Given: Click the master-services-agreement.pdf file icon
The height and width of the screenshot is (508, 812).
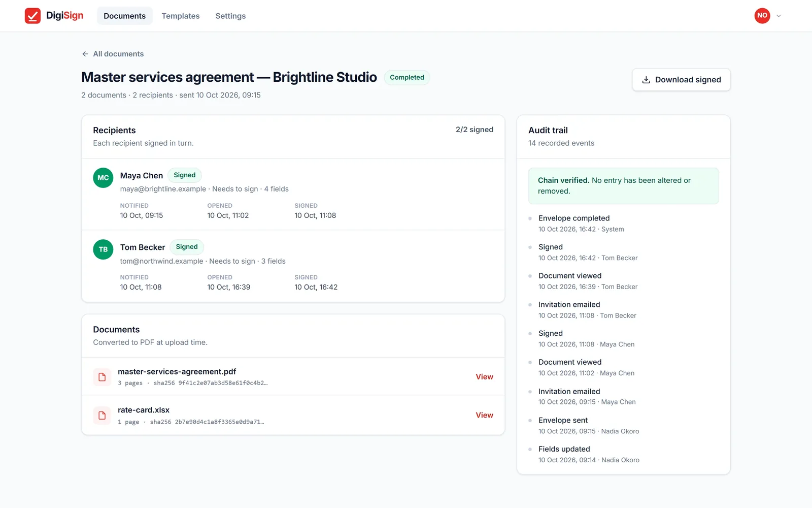Looking at the screenshot, I should coord(102,377).
